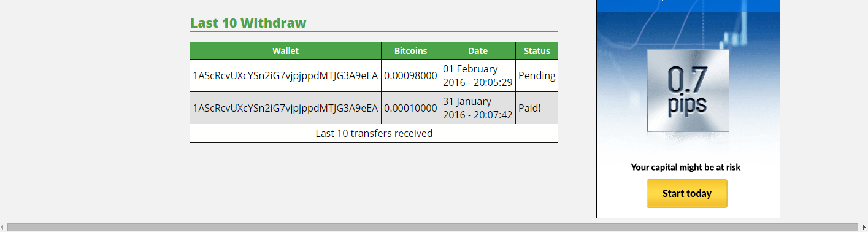
Task: Click the 01 February 2016 date cell
Action: pyautogui.click(x=478, y=76)
